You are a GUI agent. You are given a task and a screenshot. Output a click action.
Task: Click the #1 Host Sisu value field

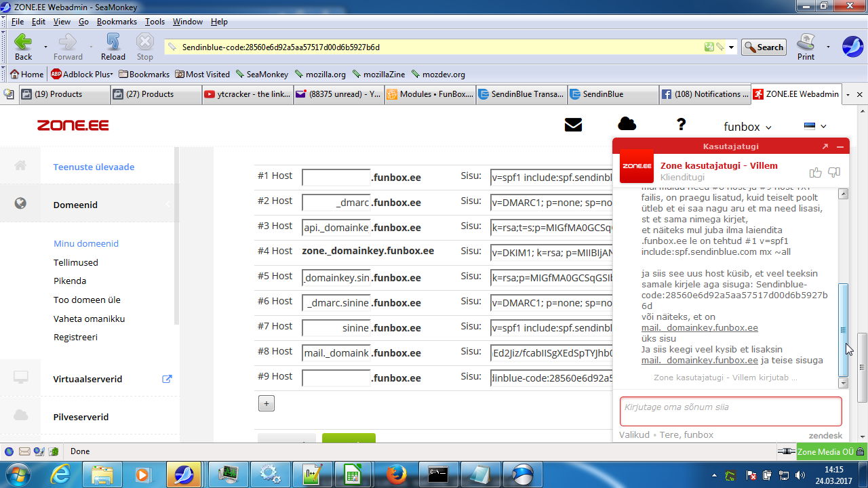[551, 178]
